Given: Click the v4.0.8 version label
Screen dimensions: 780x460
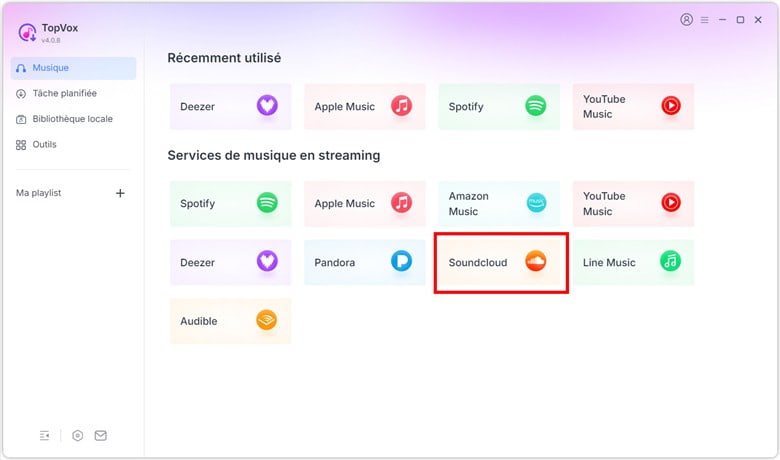Looking at the screenshot, I should [x=51, y=40].
